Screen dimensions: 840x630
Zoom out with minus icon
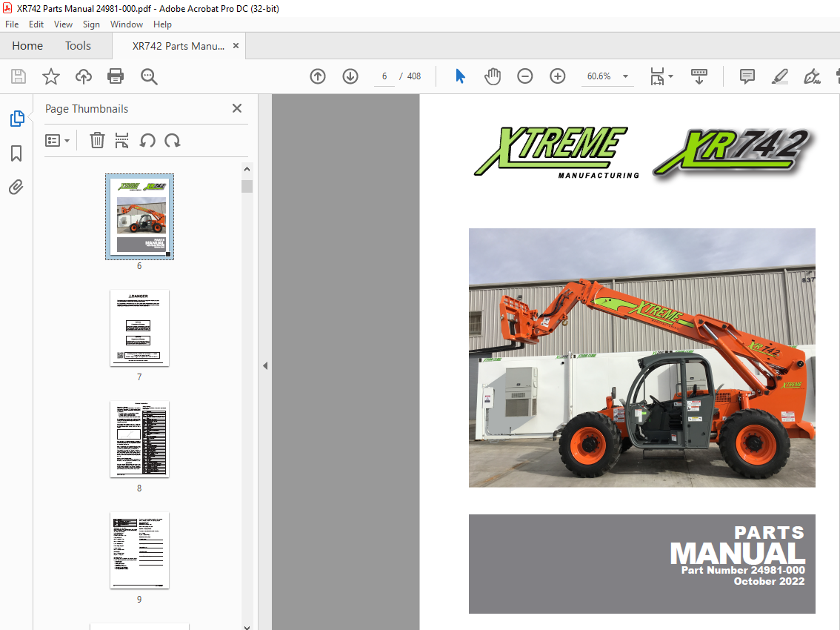click(525, 76)
